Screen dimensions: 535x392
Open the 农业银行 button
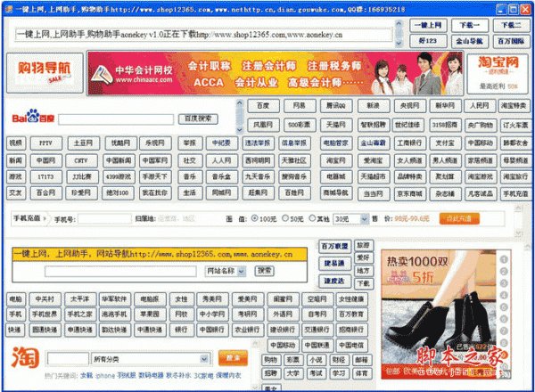point(247,330)
